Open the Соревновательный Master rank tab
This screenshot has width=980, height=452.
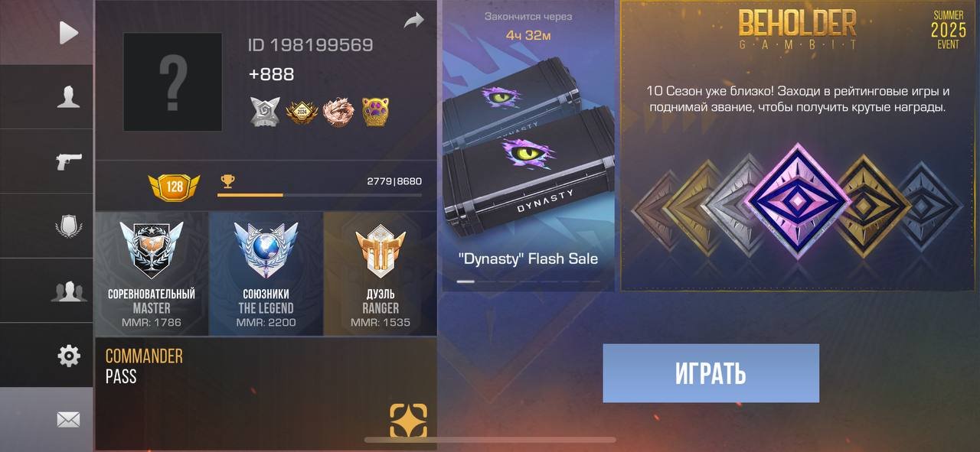152,274
